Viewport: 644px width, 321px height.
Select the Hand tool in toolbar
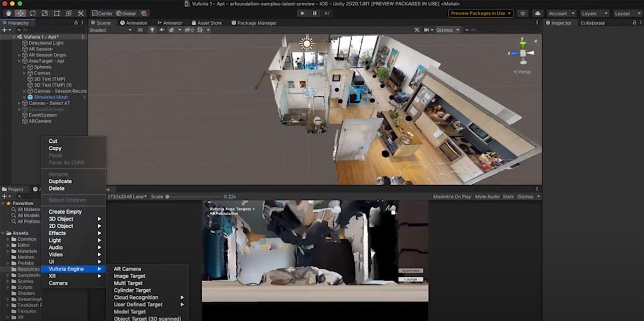pyautogui.click(x=8, y=13)
